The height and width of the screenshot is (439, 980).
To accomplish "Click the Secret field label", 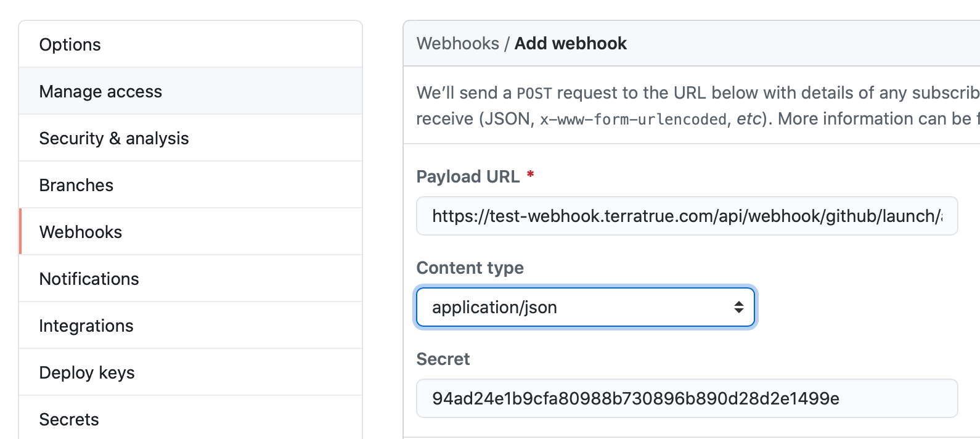I will [x=443, y=359].
